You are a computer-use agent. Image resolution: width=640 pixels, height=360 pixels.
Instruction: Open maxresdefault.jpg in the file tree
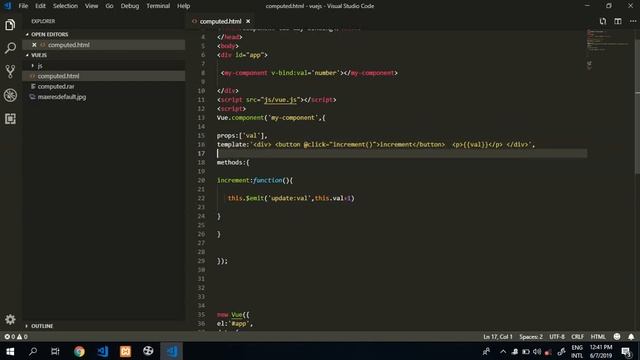tap(62, 97)
